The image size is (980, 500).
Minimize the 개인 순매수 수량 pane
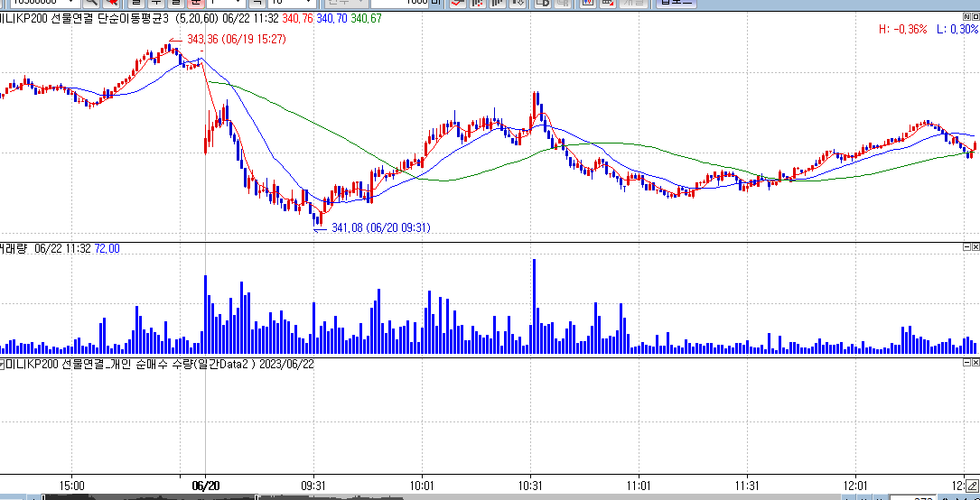[x=966, y=363]
